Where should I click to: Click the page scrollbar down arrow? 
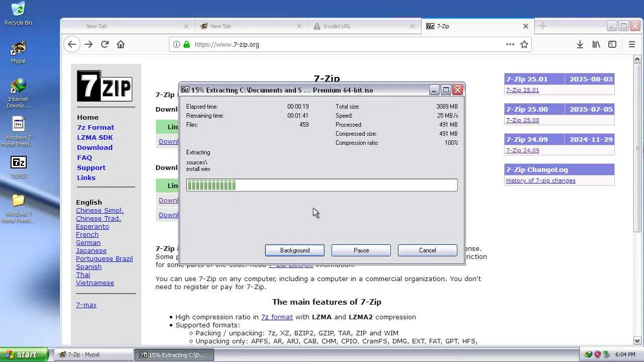tap(637, 341)
